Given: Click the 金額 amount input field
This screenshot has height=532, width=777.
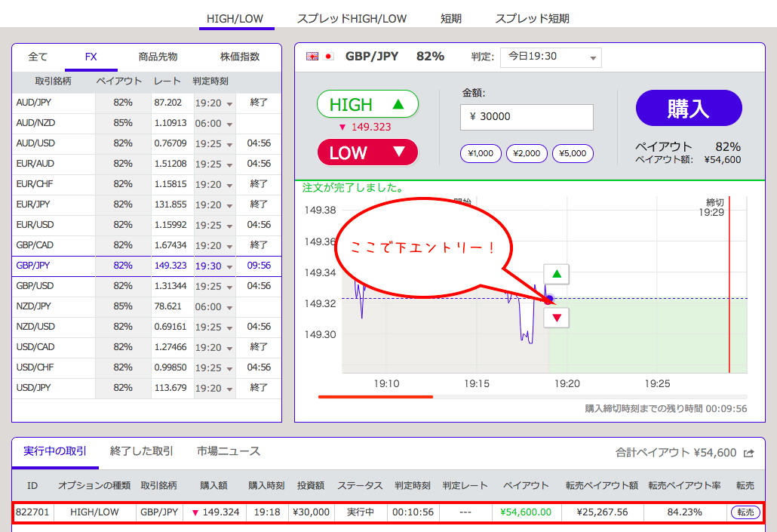Looking at the screenshot, I should click(x=527, y=117).
